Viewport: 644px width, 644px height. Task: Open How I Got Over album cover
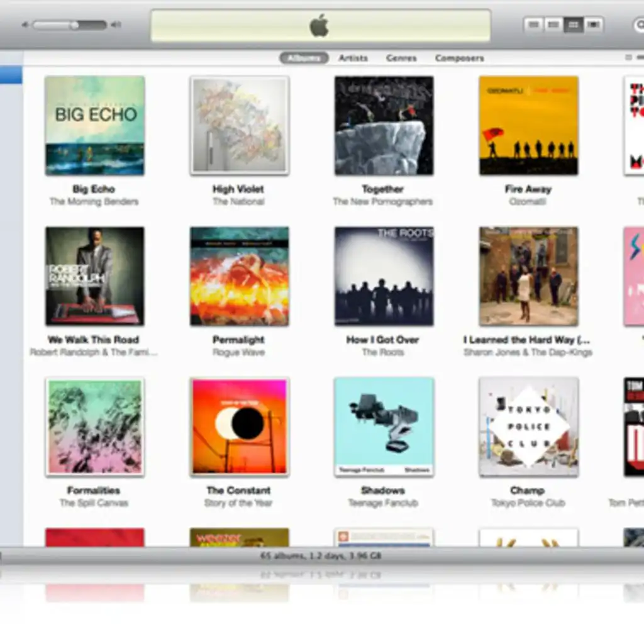pyautogui.click(x=384, y=277)
